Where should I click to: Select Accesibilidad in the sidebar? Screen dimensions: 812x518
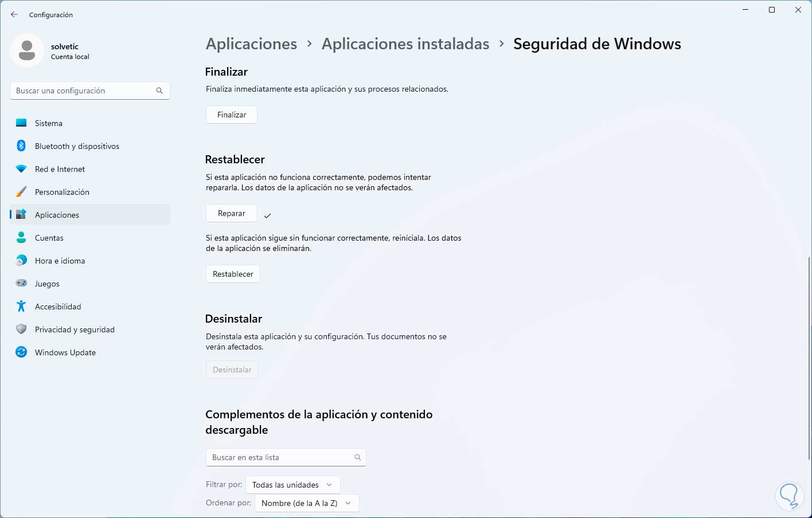(x=90, y=307)
